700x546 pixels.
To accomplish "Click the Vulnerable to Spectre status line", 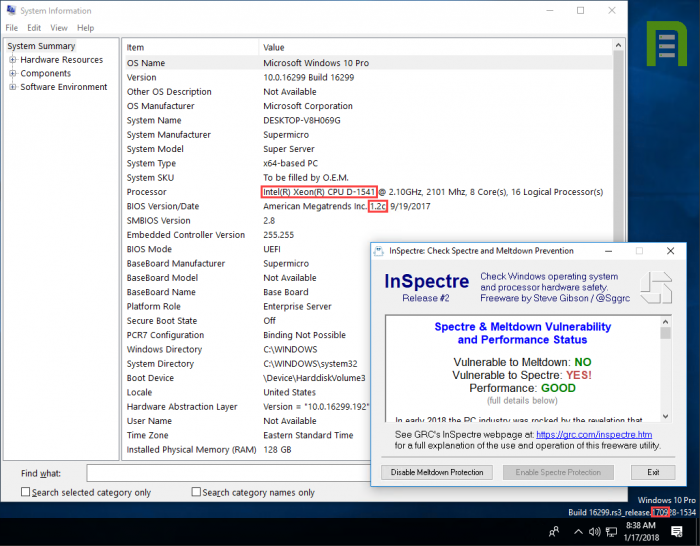I will 521,375.
